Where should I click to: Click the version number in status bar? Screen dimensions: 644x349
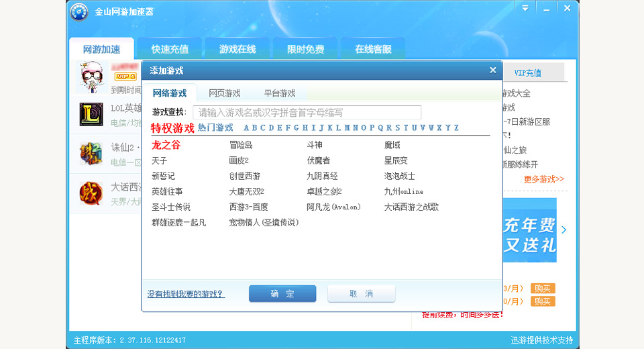tap(153, 340)
